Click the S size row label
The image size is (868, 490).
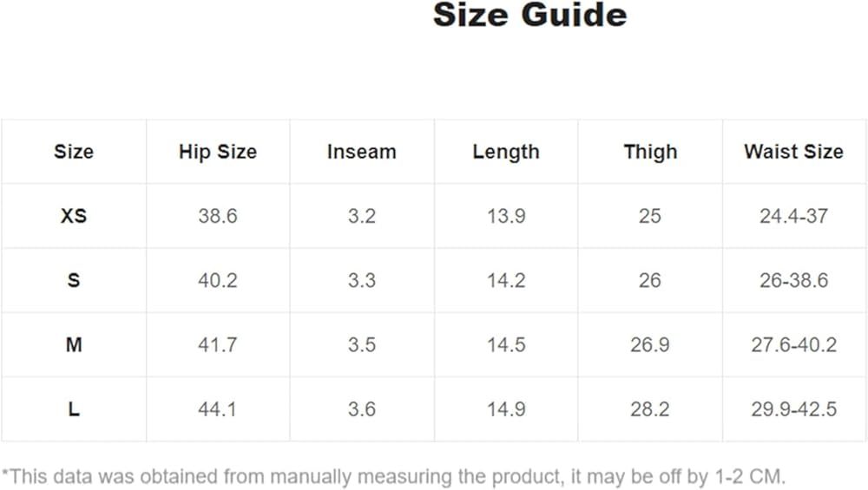74,281
